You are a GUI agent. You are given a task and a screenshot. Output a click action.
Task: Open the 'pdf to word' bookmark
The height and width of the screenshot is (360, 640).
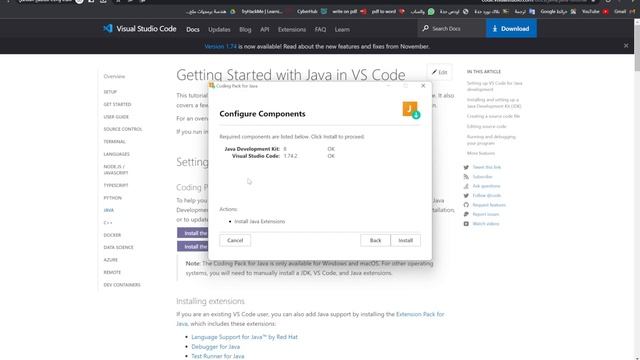click(x=388, y=11)
